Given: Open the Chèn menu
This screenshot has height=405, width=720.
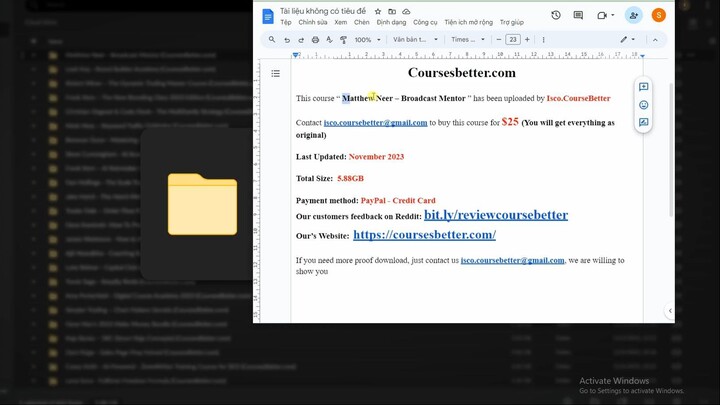Looking at the screenshot, I should tap(361, 22).
